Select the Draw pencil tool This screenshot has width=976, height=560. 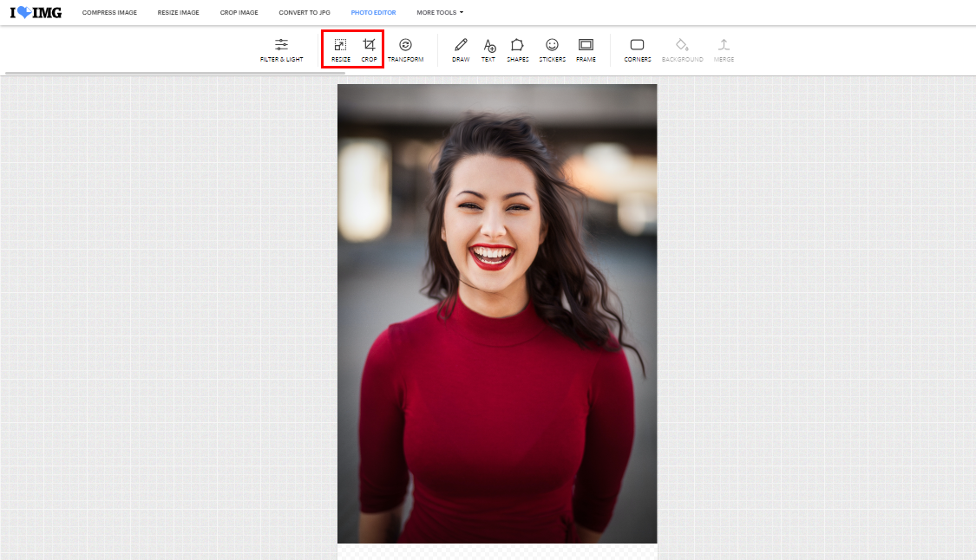461,49
